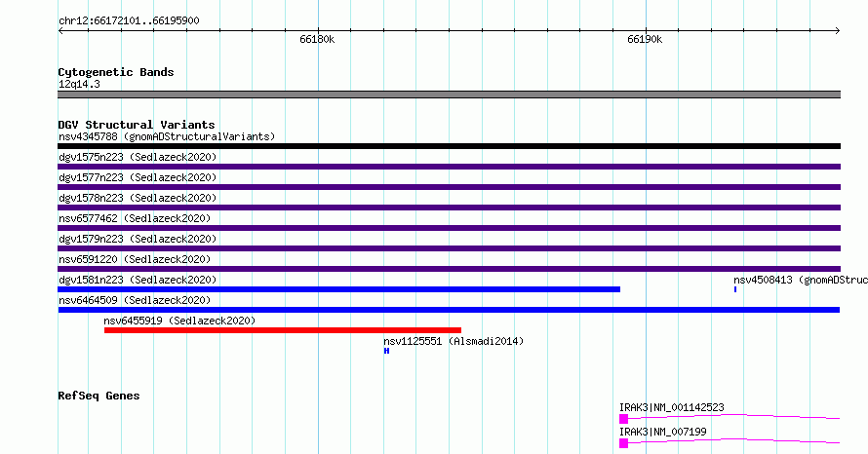Select the small blue nsv1125551 variant mark
This screenshot has width=868, height=454.
pos(386,351)
